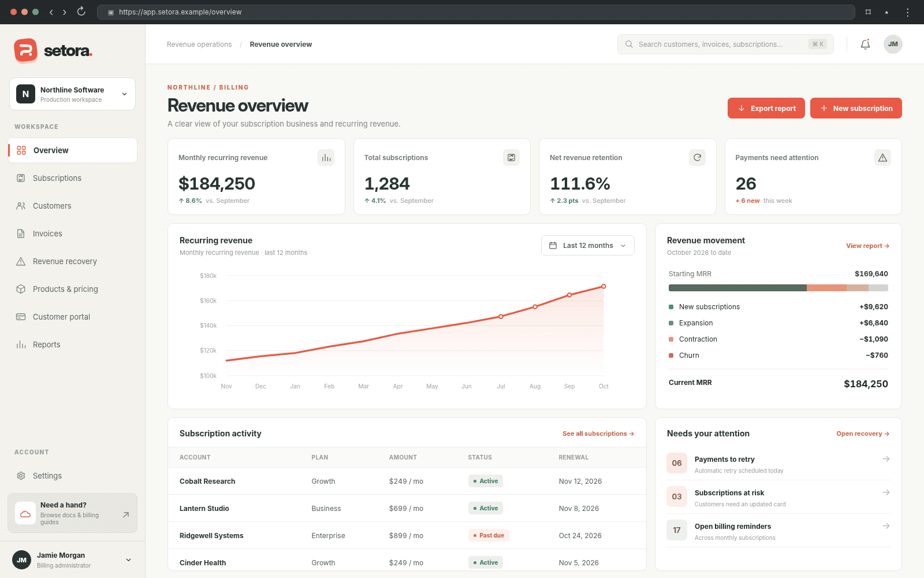Reload the page with browser refresh icon
Screen dimensions: 924x578
(81, 12)
